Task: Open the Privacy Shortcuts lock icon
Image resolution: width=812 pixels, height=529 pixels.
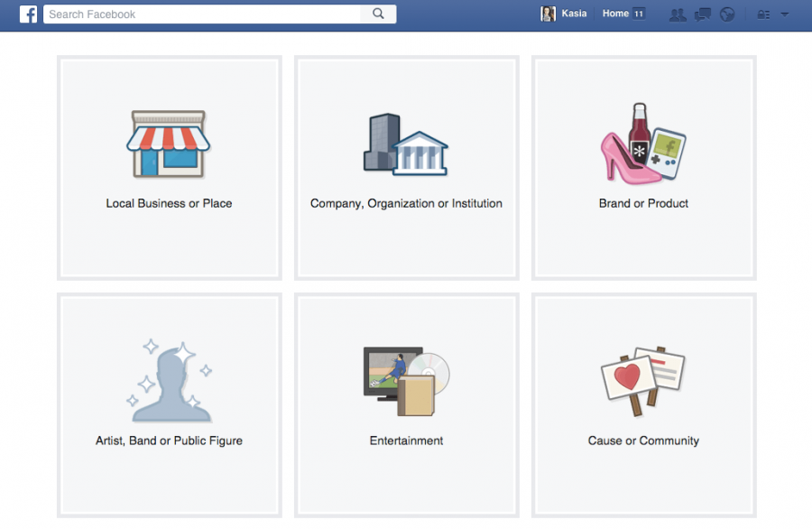Action: pos(763,14)
